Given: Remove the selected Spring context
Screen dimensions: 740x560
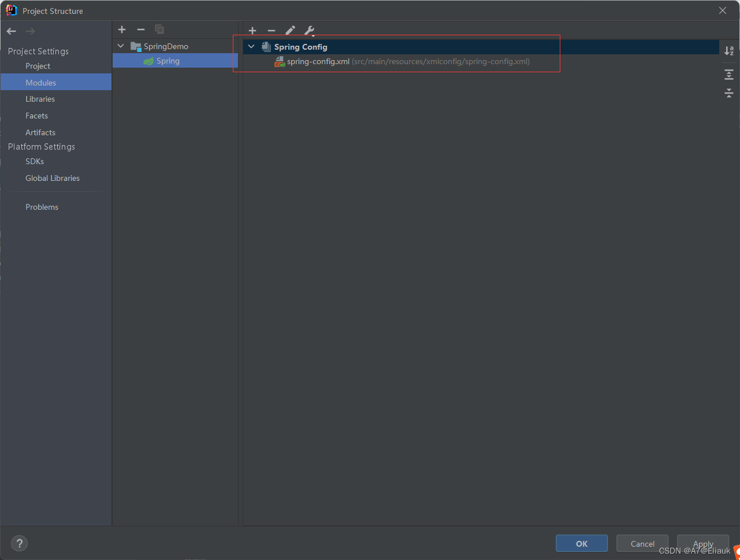Looking at the screenshot, I should (x=272, y=31).
